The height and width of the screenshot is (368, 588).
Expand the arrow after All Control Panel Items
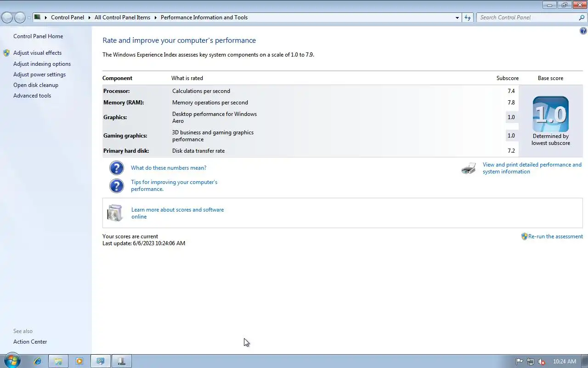tap(155, 17)
